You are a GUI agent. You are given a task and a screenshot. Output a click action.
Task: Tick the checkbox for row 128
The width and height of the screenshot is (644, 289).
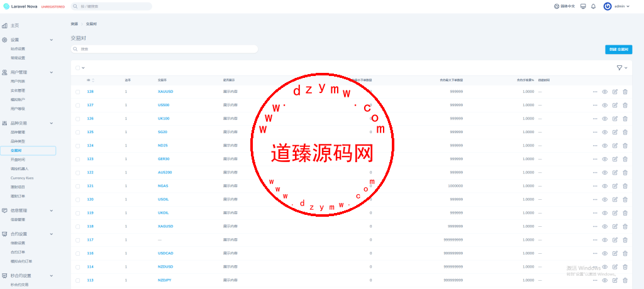pos(77,92)
